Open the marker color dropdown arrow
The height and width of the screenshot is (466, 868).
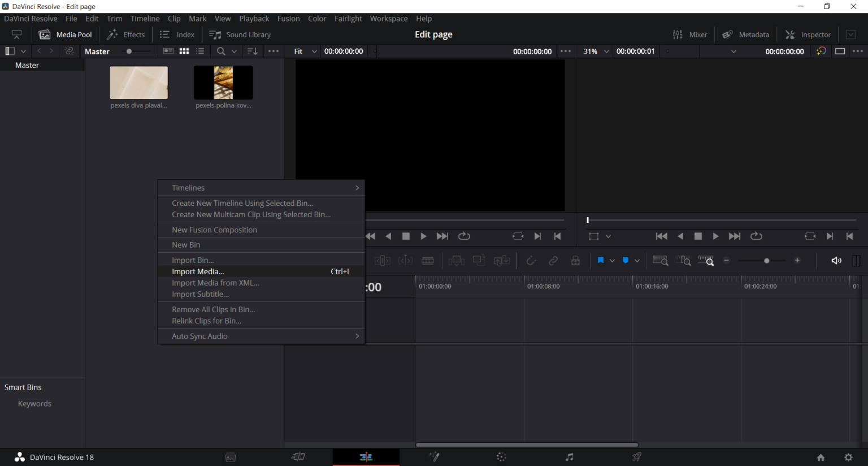[637, 261]
